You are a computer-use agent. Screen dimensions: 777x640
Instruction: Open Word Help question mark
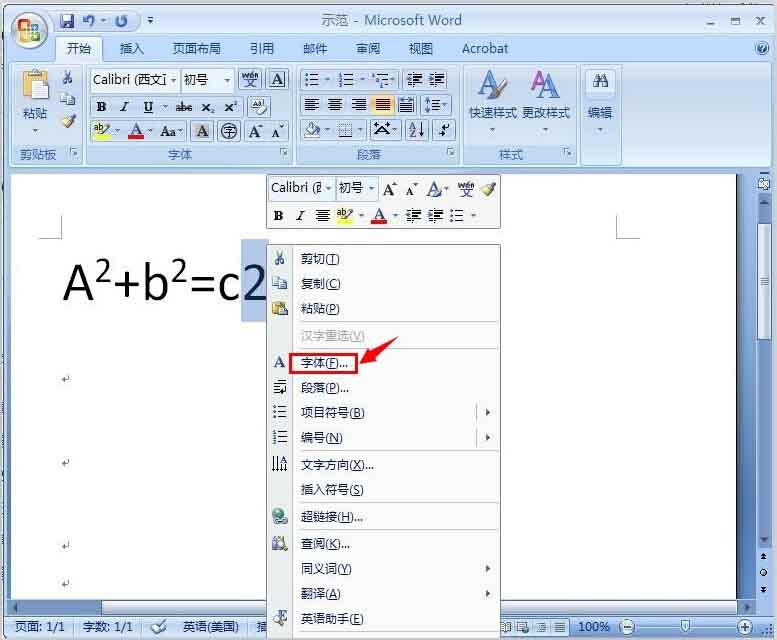[762, 48]
